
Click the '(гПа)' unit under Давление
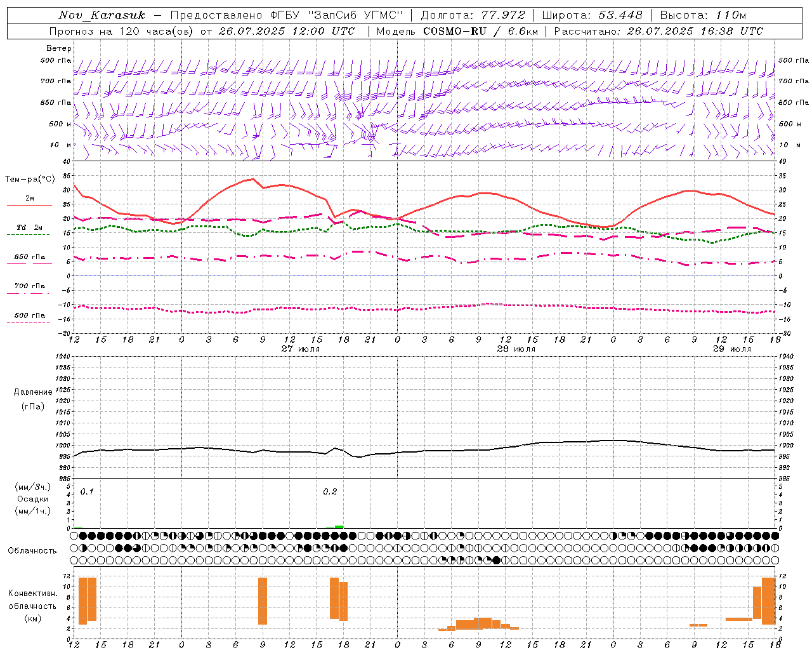pyautogui.click(x=33, y=407)
